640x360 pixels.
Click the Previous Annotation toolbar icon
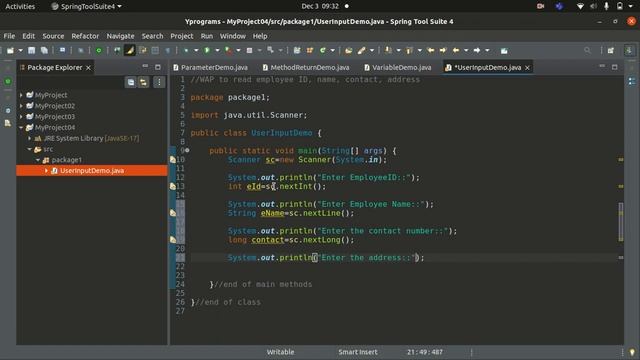pyautogui.click(x=409, y=51)
